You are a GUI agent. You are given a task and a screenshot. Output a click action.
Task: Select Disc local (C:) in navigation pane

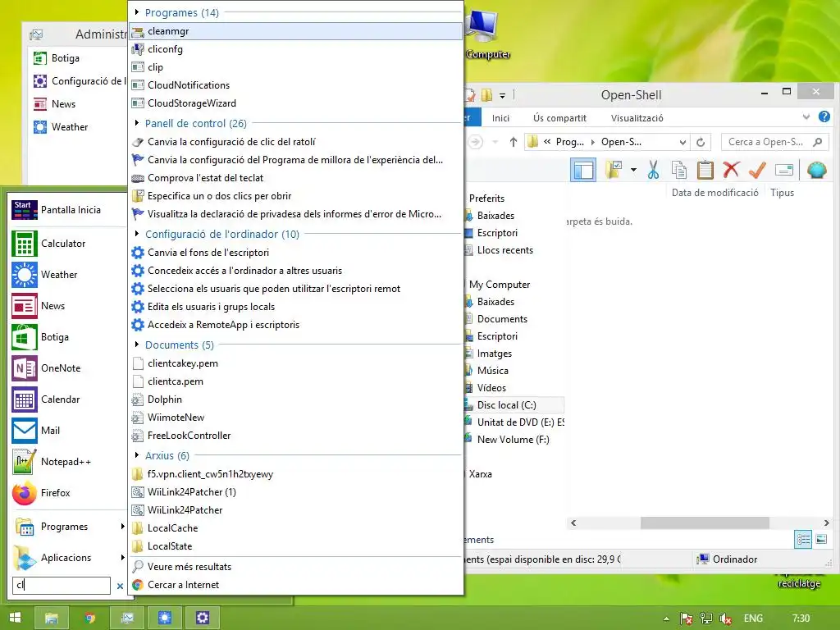pyautogui.click(x=514, y=405)
